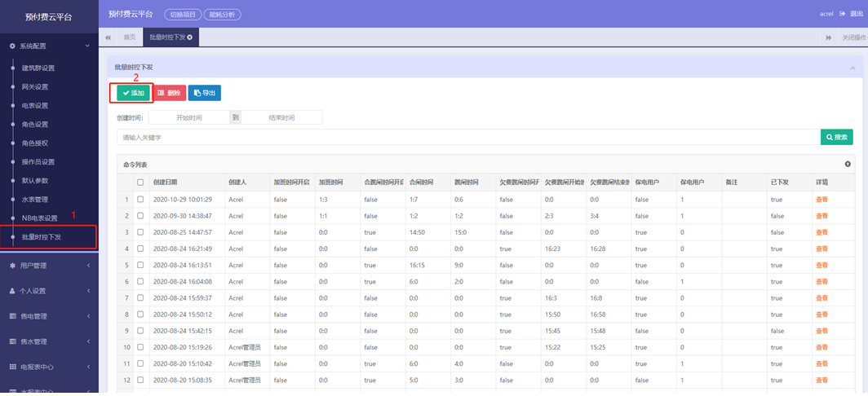Viewport: 868px width, 396px height.
Task: Expand the 售水管理 menu chevron
Action: 89,341
